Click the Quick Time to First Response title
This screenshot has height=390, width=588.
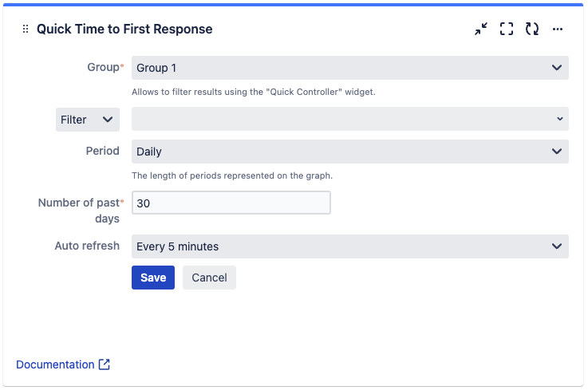(124, 30)
